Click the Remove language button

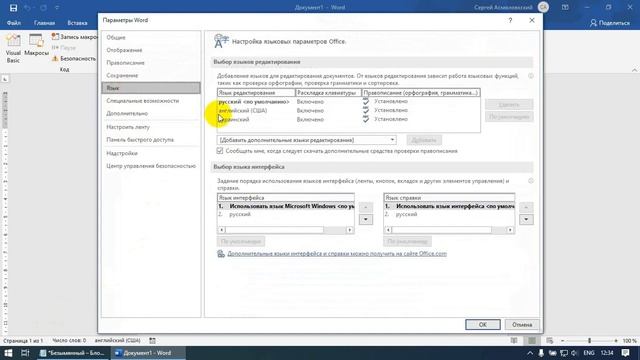509,104
